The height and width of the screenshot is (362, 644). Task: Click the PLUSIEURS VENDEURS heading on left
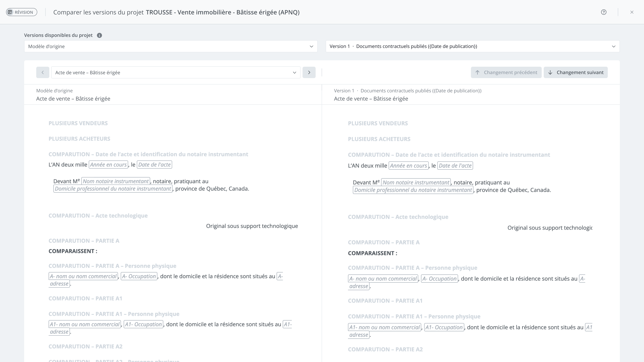[x=78, y=123]
